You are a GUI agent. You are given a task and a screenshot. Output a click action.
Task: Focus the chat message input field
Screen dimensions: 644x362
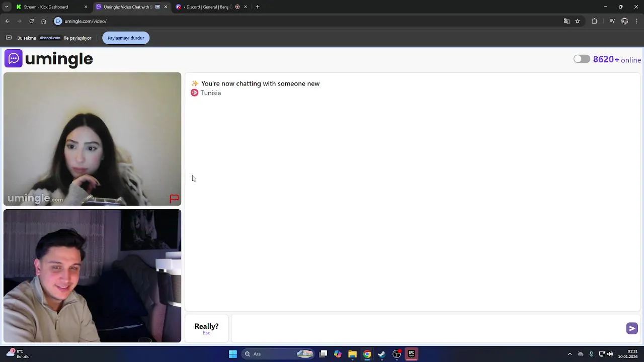click(428, 328)
